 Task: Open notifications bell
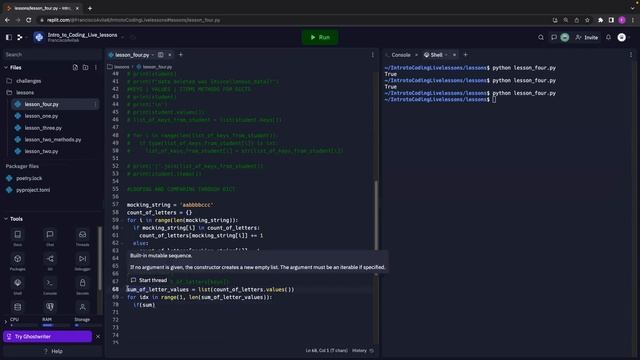point(608,37)
